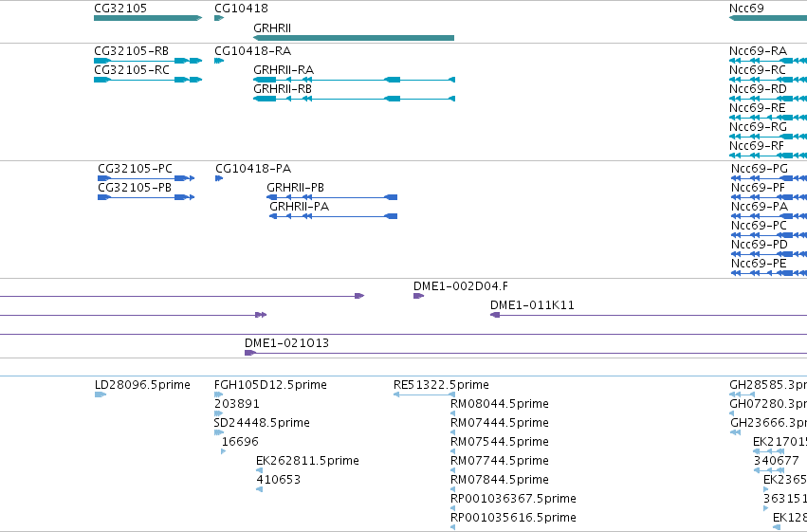
Task: Select the GRHRII-RA transcript glyph
Action: tap(354, 80)
